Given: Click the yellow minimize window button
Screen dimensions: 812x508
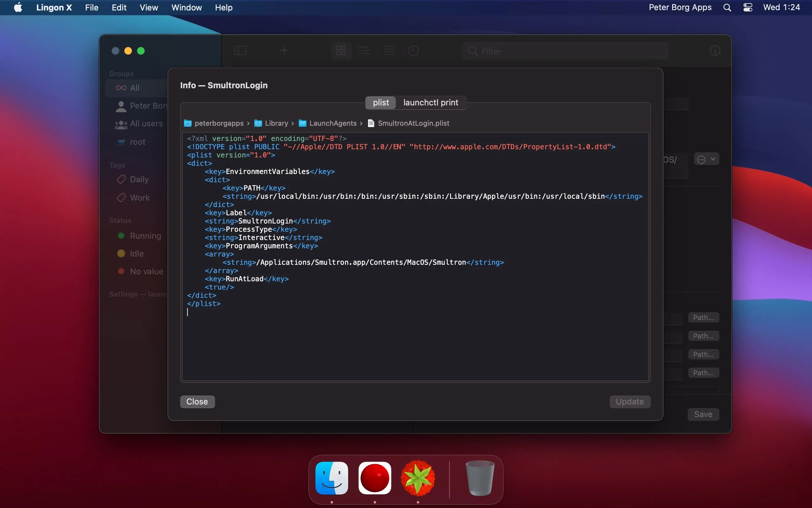Looking at the screenshot, I should pyautogui.click(x=128, y=51).
